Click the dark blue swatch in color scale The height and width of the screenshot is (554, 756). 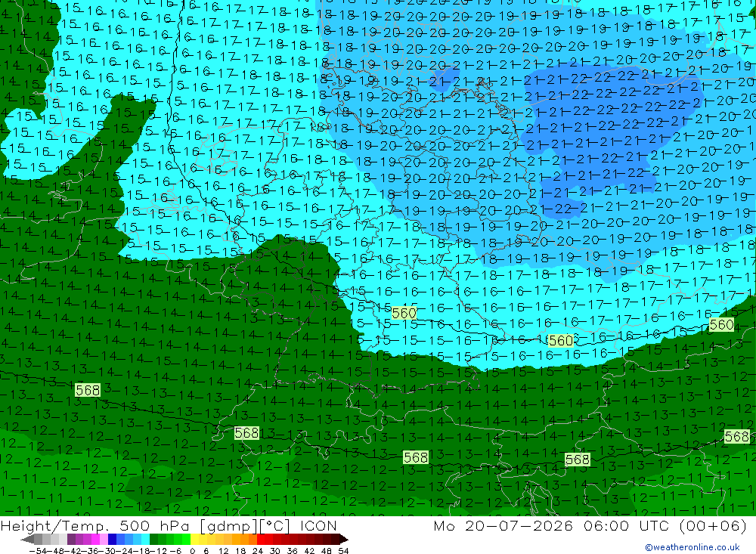[x=112, y=539]
